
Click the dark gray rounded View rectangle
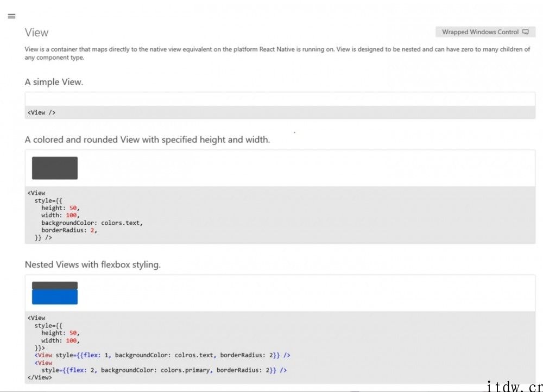click(55, 168)
